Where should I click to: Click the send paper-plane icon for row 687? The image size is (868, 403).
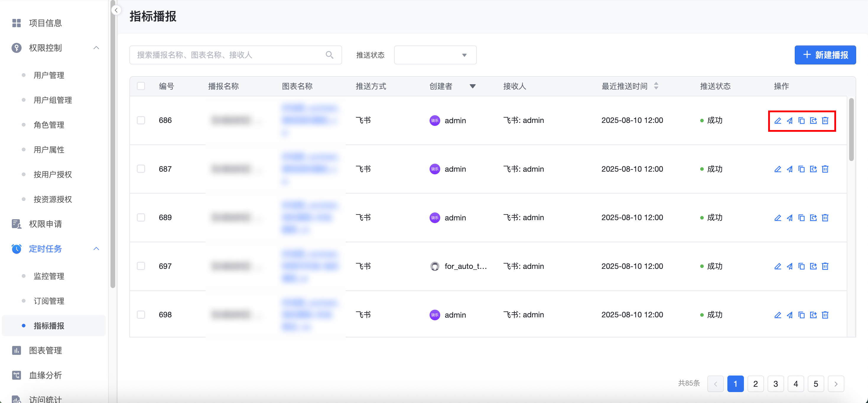click(789, 169)
